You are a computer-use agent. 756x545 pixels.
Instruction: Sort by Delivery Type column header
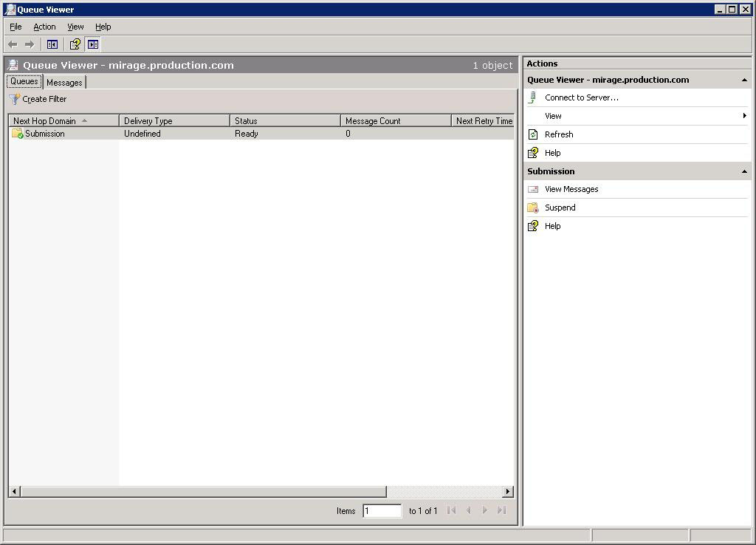(x=174, y=120)
